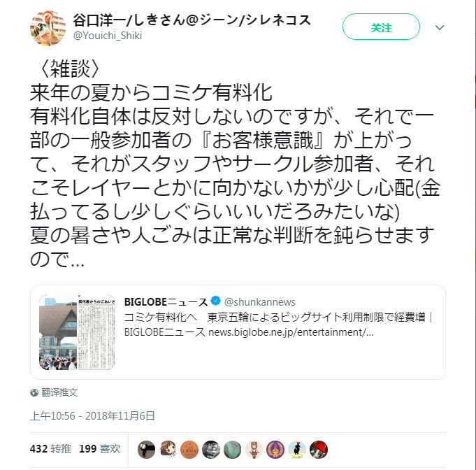Viewport: 476px width, 470px height.
Task: Open the @Youichi_Shiki handle link
Action: tap(108, 36)
